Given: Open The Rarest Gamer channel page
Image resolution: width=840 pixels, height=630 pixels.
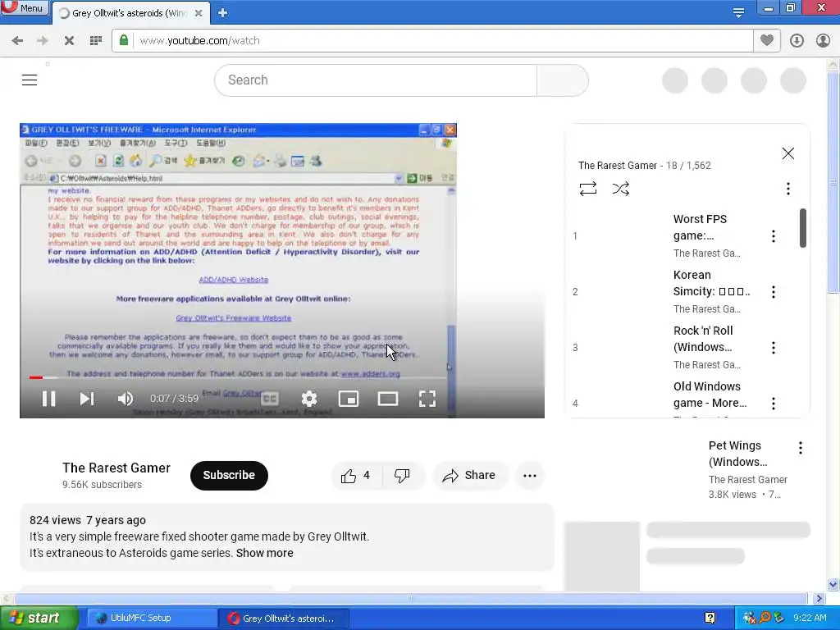Looking at the screenshot, I should (x=116, y=468).
